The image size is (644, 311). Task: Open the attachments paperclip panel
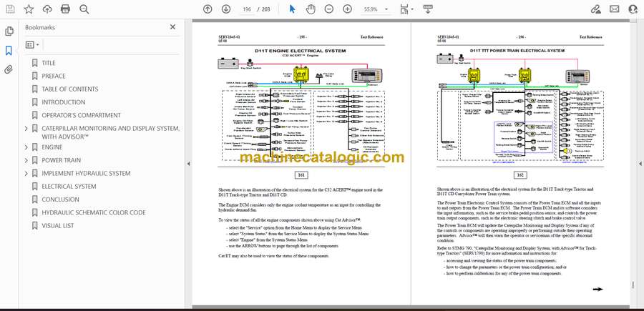click(9, 69)
